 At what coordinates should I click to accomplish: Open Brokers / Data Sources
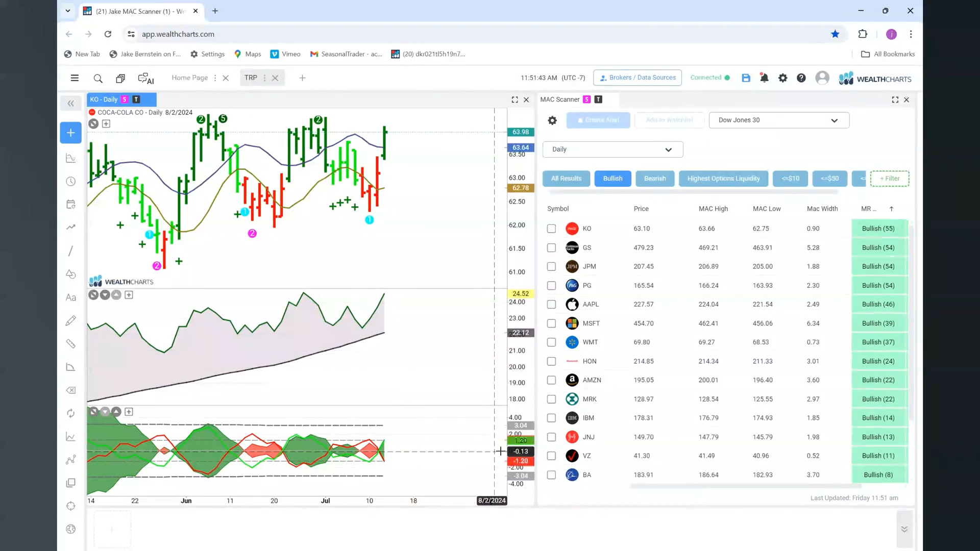click(638, 78)
